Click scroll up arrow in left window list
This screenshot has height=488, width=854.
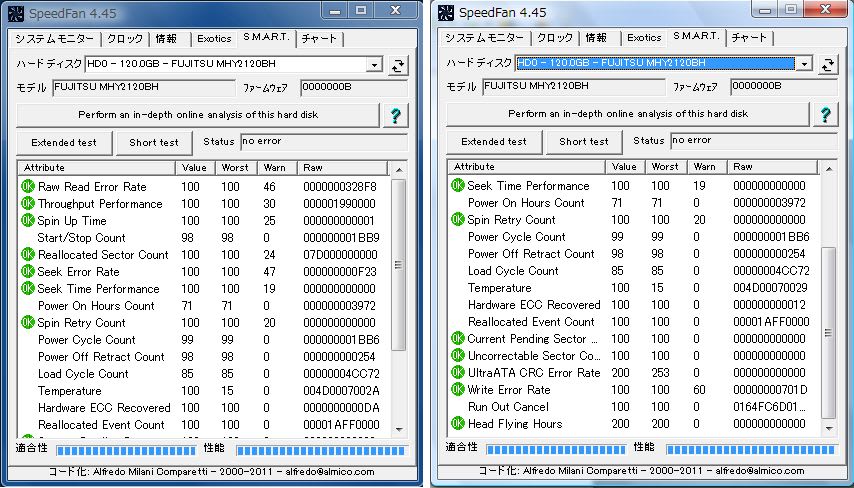click(x=399, y=169)
